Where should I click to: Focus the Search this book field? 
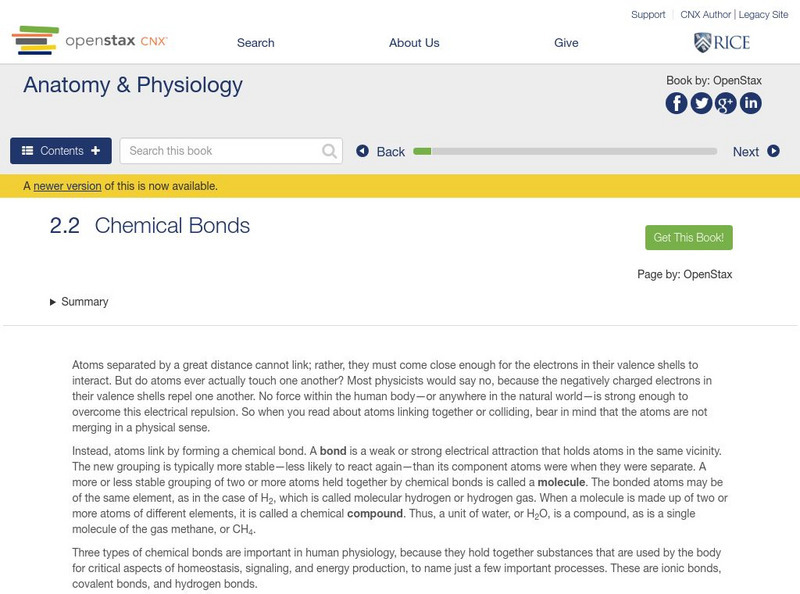pos(222,151)
